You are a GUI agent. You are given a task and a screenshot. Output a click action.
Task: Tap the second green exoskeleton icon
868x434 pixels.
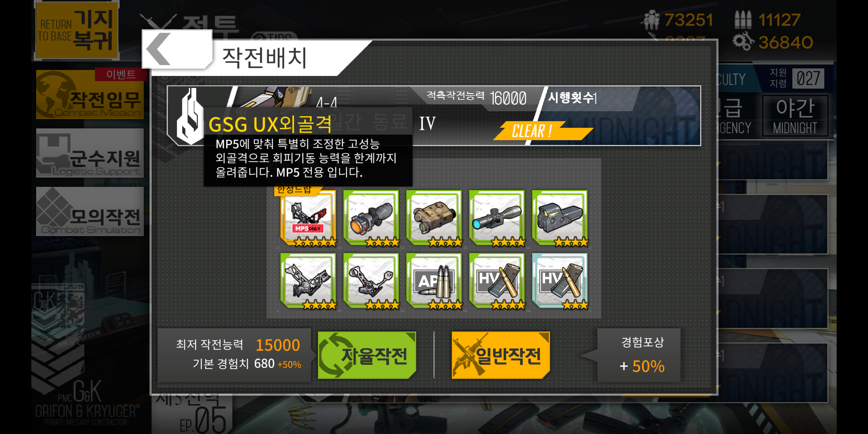click(371, 281)
